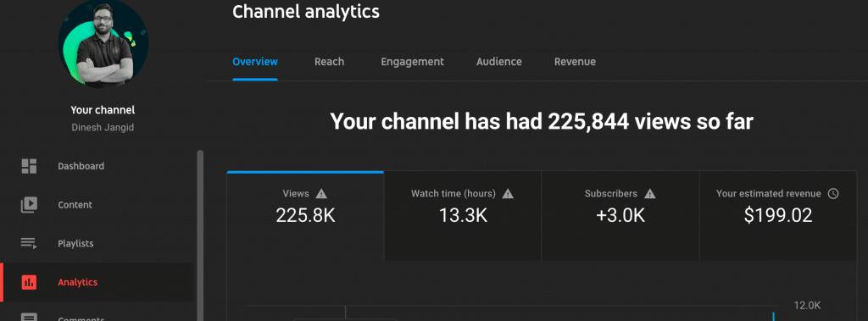This screenshot has width=868, height=321.
Task: Open the Audience tab
Action: click(x=498, y=62)
